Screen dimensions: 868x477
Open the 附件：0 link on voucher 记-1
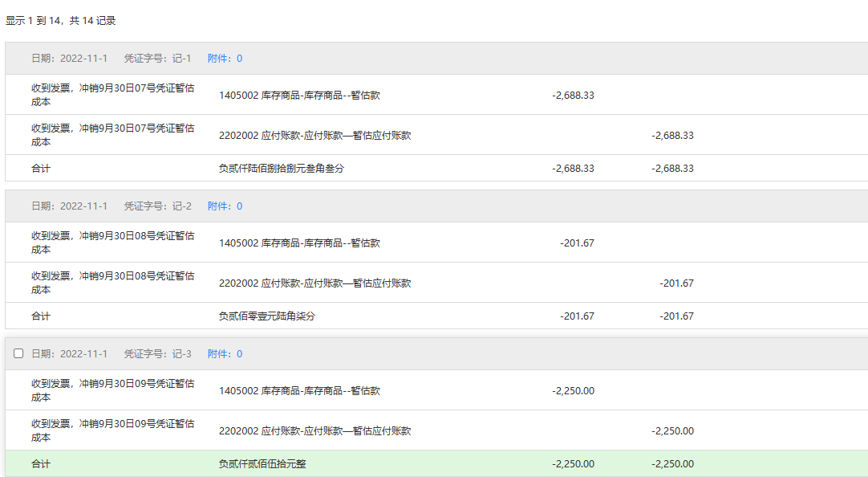pos(225,59)
